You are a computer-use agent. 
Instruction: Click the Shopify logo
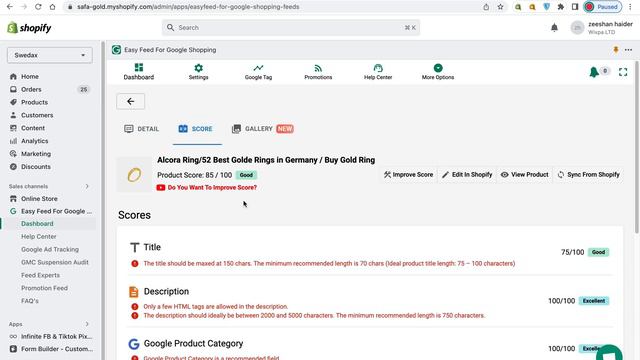click(x=29, y=28)
